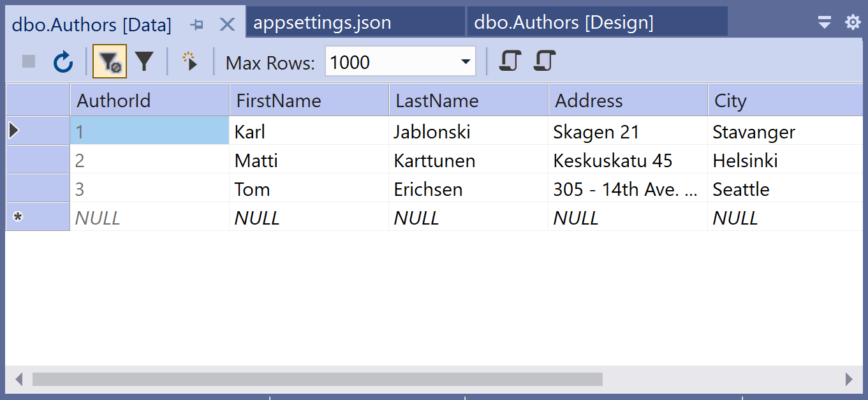Image resolution: width=868 pixels, height=400 pixels.
Task: Switch to the dbo.Authors [Design] tab
Action: [x=597, y=23]
